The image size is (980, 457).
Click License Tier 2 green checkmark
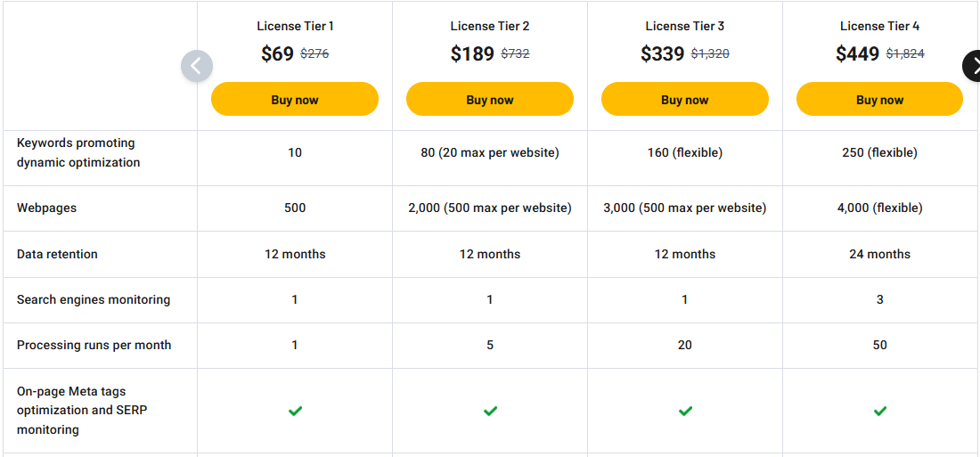[x=490, y=411]
